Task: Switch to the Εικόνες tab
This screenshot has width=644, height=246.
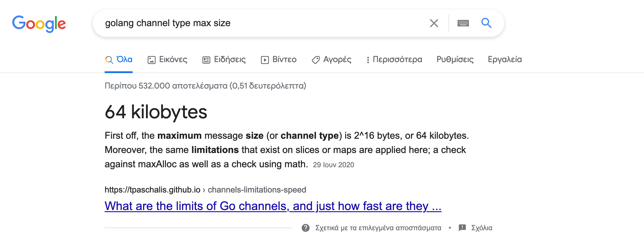Action: (167, 59)
